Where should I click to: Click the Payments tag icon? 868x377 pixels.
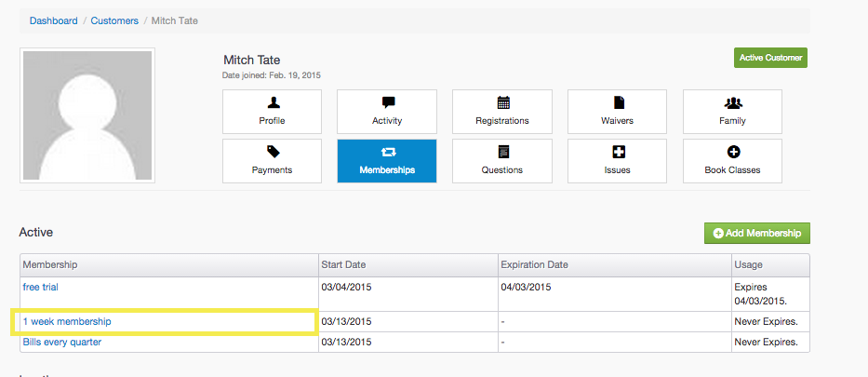tap(272, 152)
